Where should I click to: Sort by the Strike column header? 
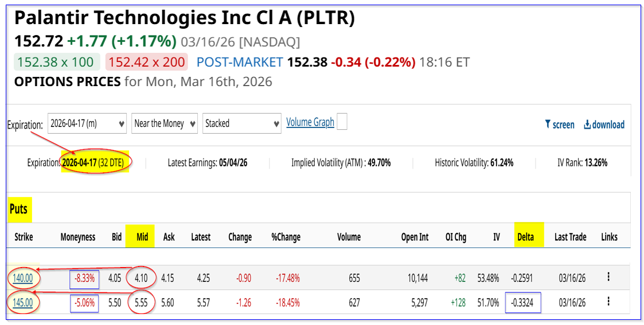click(x=24, y=237)
